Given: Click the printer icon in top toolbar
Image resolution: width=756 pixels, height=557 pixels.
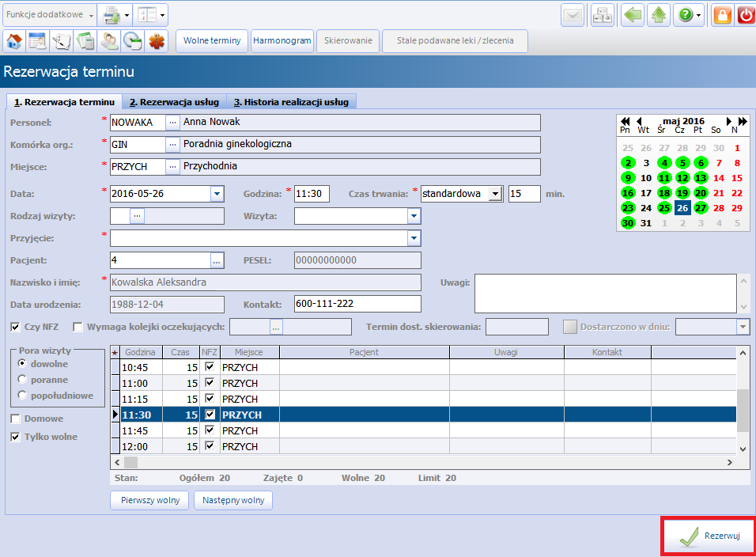Looking at the screenshot, I should pyautogui.click(x=111, y=15).
